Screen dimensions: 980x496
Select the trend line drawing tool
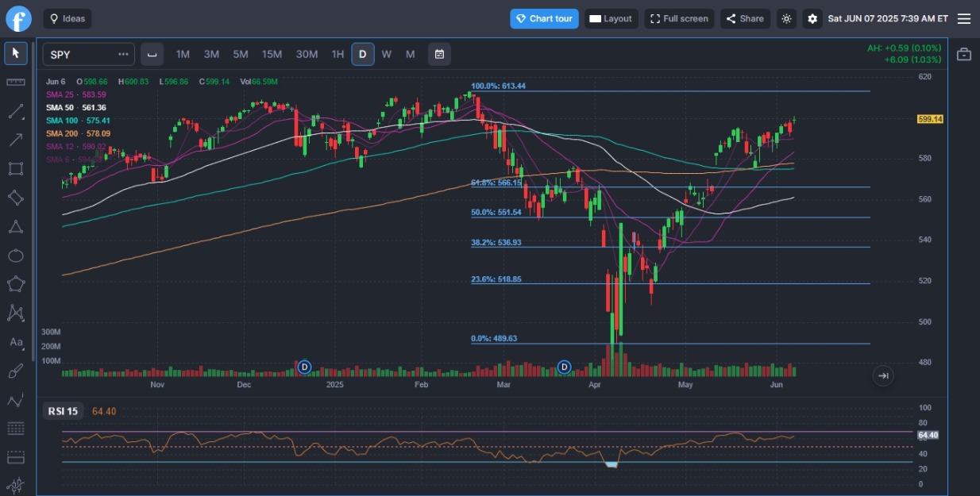pyautogui.click(x=16, y=111)
